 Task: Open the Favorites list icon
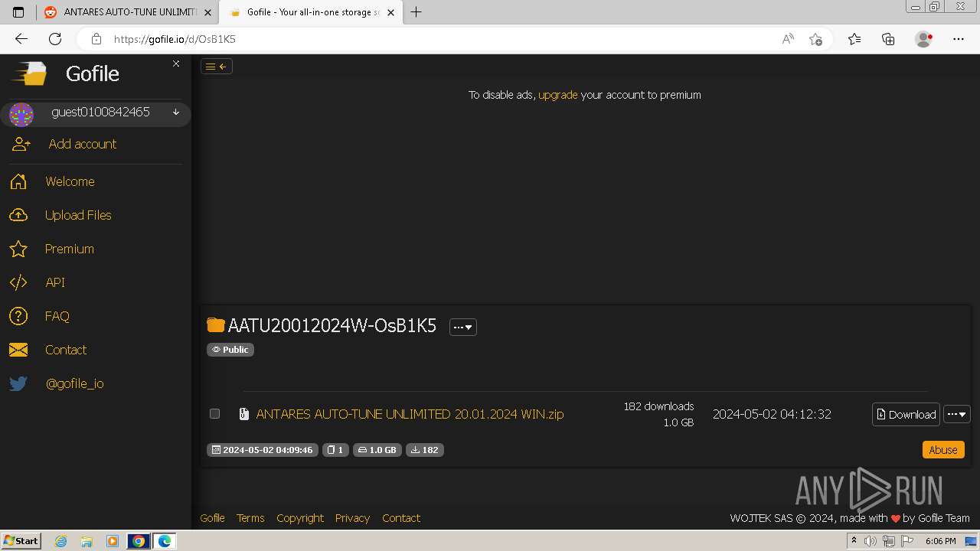[854, 39]
